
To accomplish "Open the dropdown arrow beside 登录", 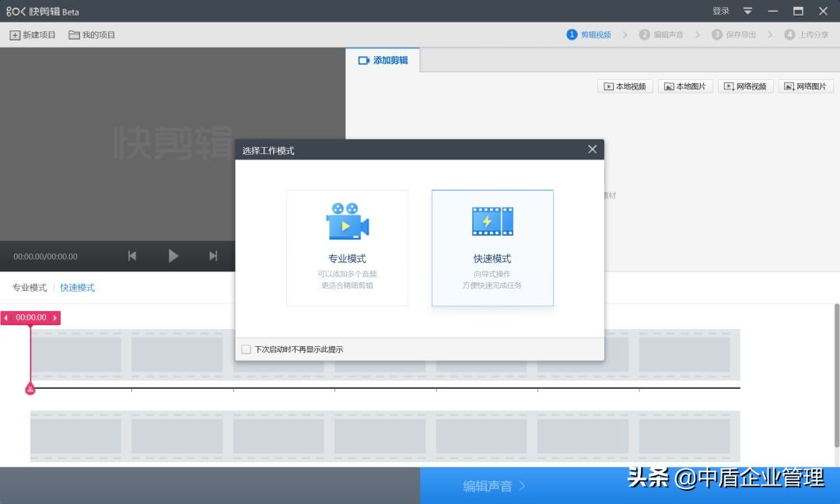I will pos(747,11).
